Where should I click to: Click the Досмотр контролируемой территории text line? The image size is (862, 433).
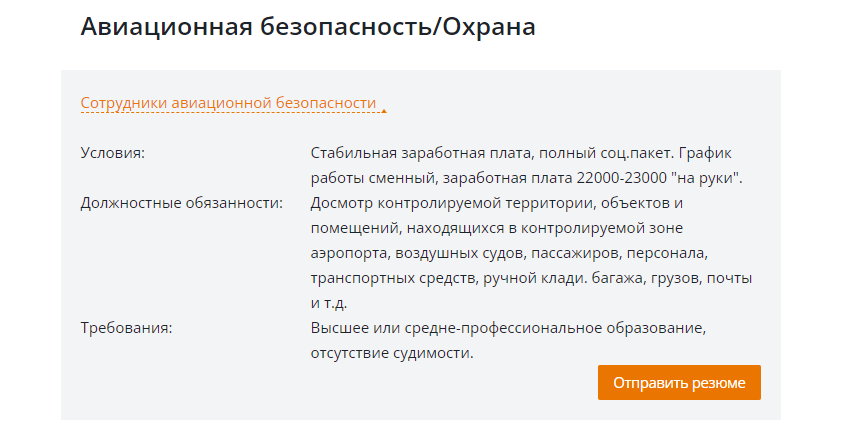[x=496, y=203]
